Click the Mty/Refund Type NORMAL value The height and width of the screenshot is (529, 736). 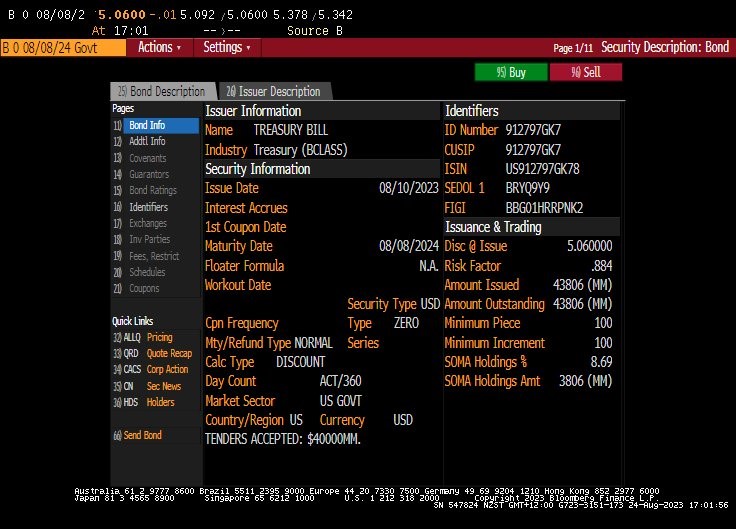[x=313, y=343]
